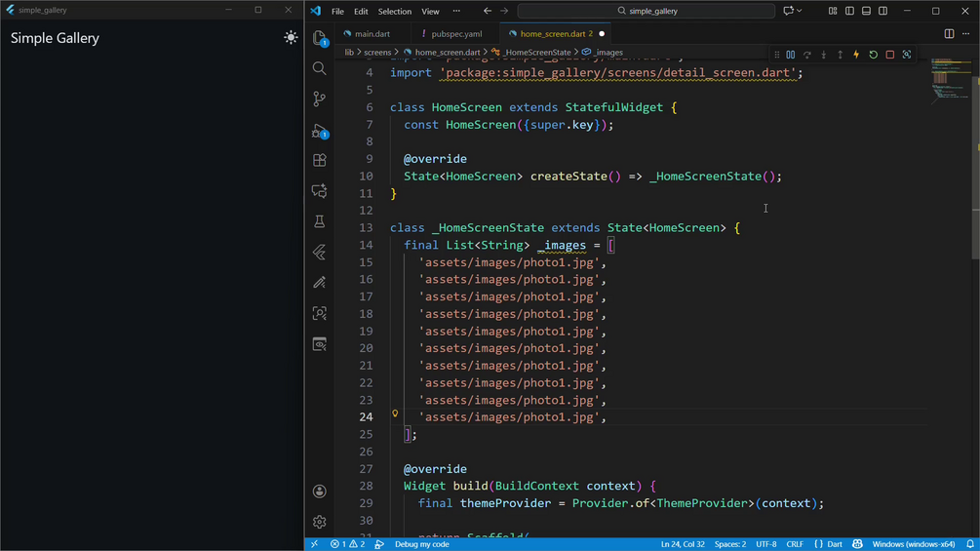980x551 pixels.
Task: Open the Extensions view
Action: pos(320,160)
